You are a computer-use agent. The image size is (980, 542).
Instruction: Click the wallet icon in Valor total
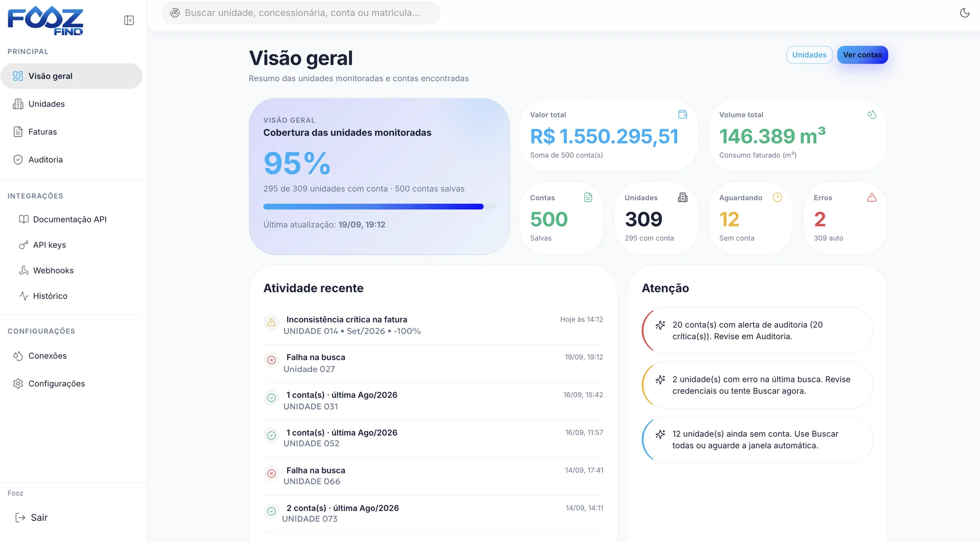(x=683, y=114)
